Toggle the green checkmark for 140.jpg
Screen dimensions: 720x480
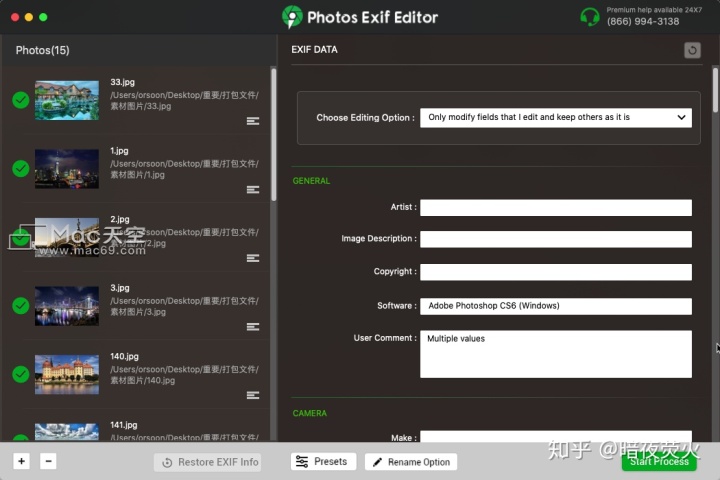tap(21, 374)
